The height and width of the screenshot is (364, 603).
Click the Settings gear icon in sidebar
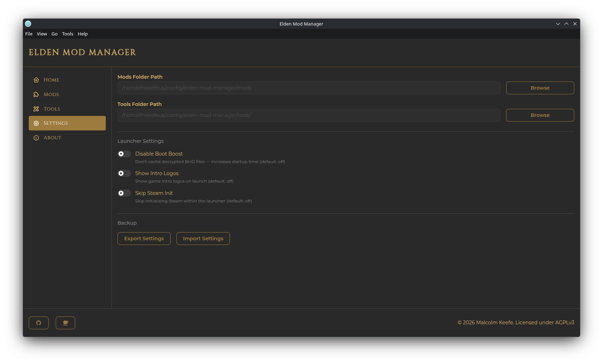[36, 123]
